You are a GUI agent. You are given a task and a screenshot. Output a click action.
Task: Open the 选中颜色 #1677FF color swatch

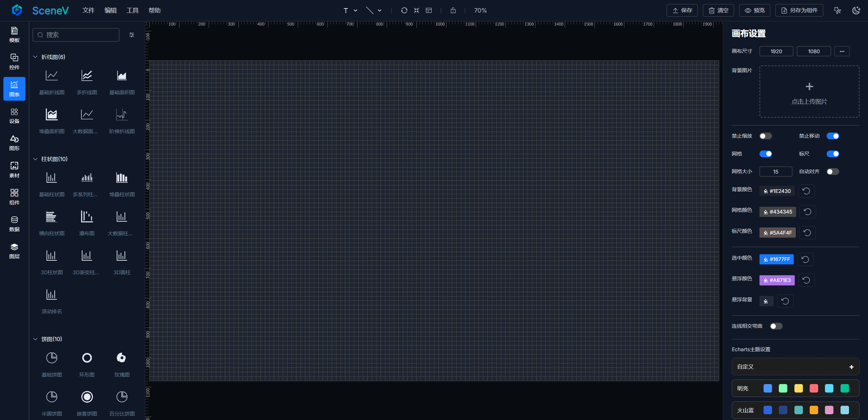point(776,259)
